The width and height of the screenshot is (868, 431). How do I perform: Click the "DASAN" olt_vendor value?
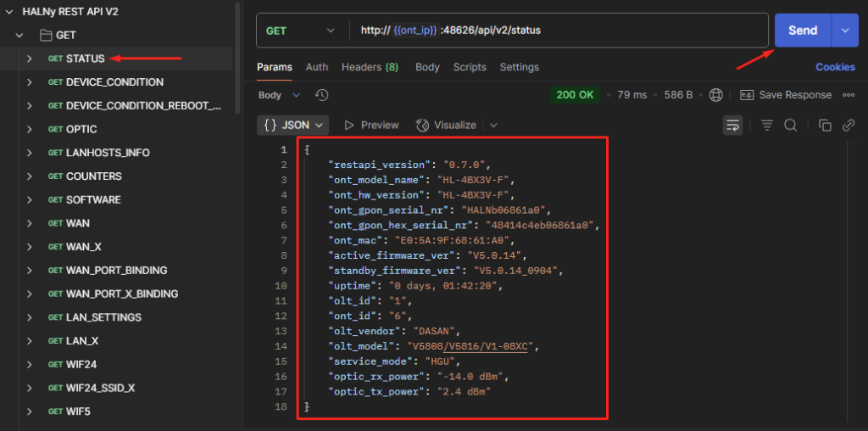[x=437, y=331]
